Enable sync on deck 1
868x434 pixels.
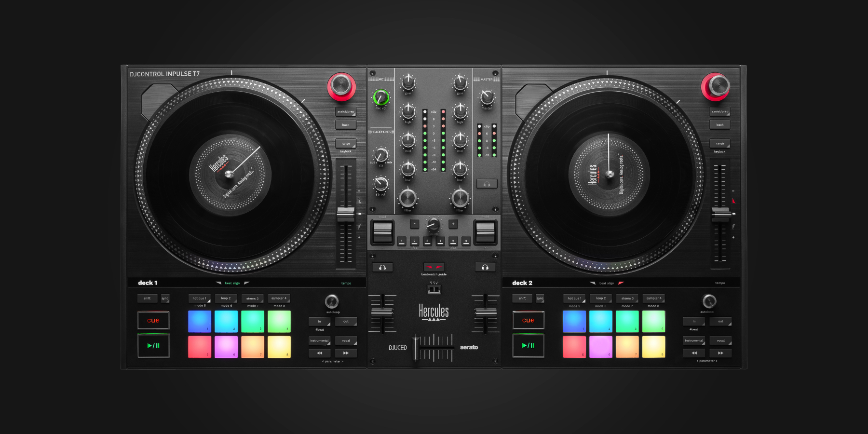pos(165,298)
